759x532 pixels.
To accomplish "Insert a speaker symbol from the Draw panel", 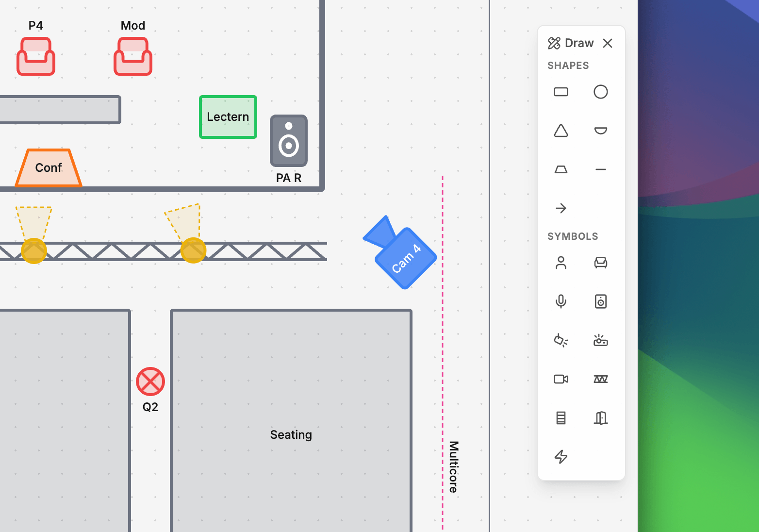I will pyautogui.click(x=601, y=301).
